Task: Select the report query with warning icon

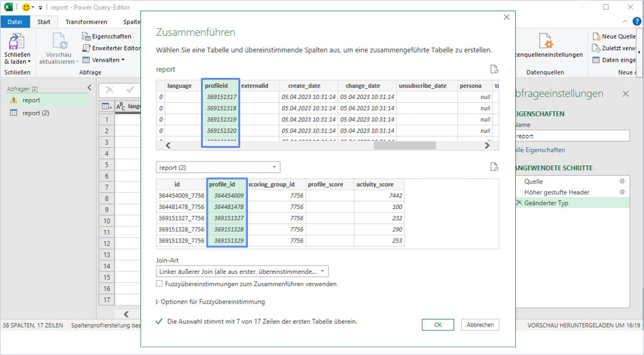Action: 47,100
